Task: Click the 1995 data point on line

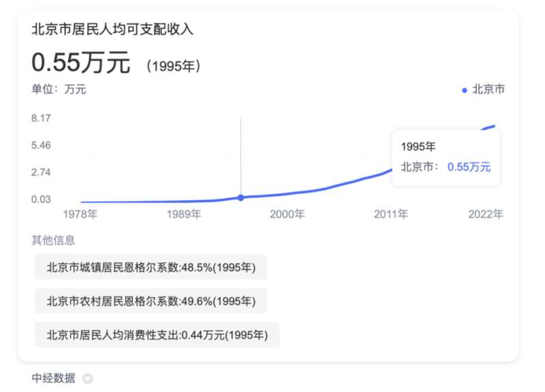Action: coord(241,197)
